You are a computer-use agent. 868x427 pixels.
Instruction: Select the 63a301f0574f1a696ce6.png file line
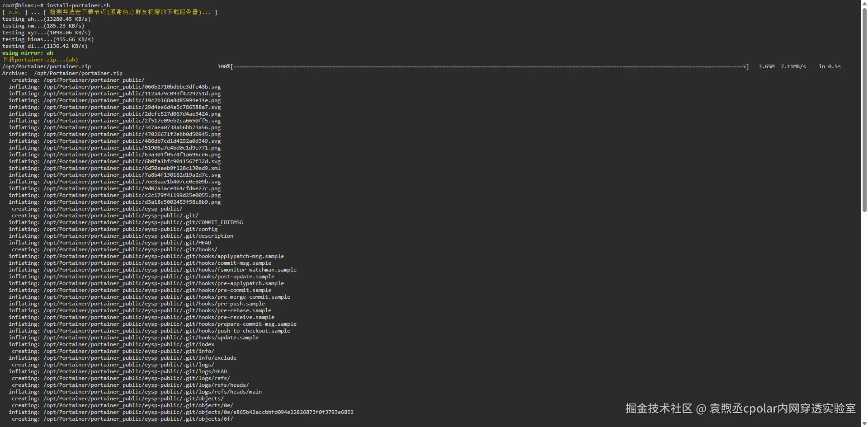click(115, 155)
